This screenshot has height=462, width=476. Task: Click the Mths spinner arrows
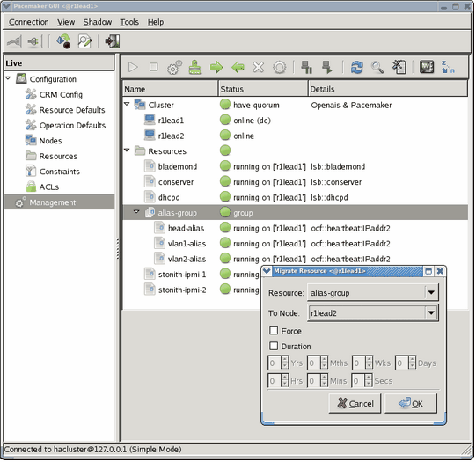click(x=324, y=363)
